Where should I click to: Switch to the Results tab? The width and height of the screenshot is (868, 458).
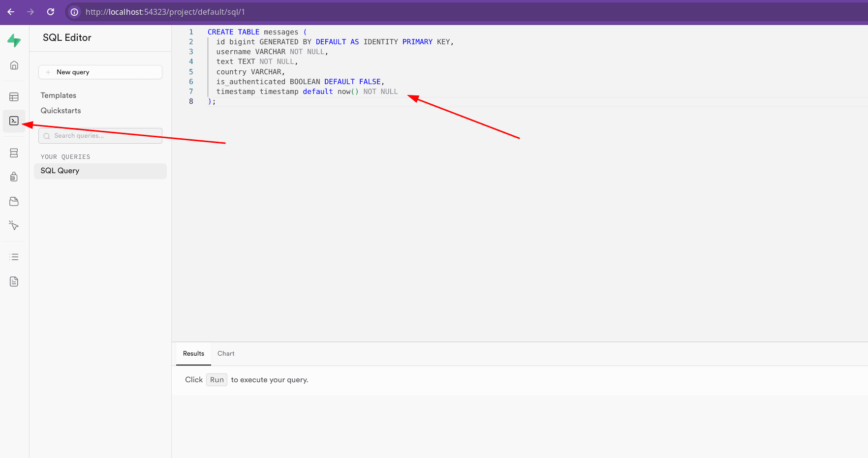point(193,354)
